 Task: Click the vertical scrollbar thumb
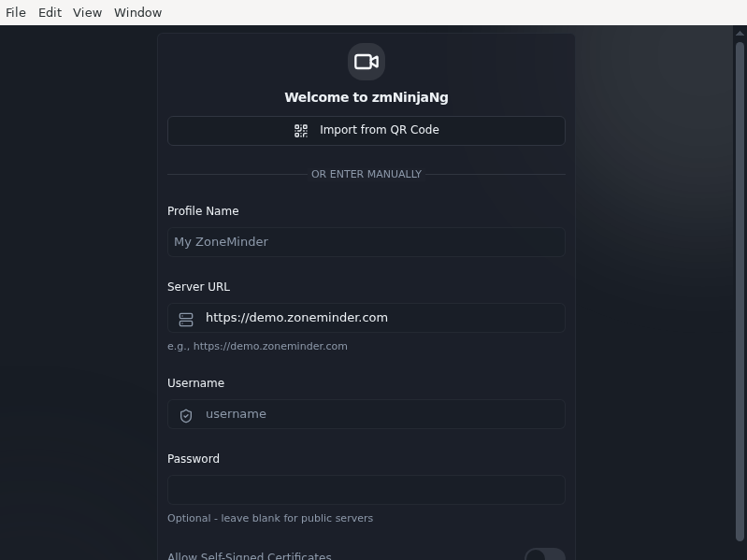[740, 292]
